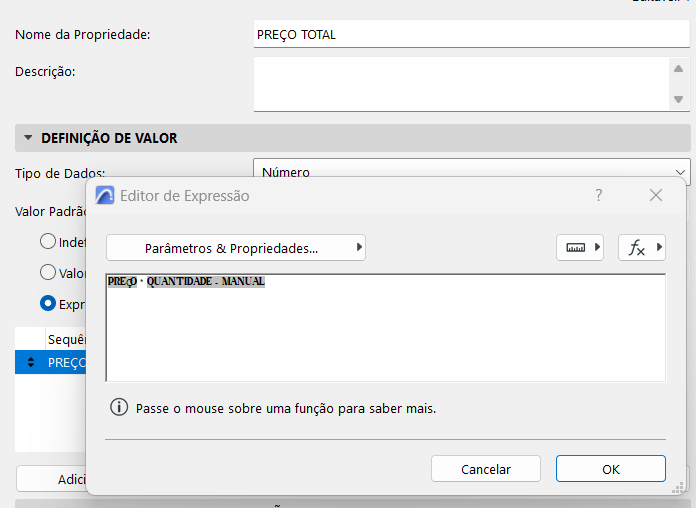Click the expression text editor area

[386, 328]
